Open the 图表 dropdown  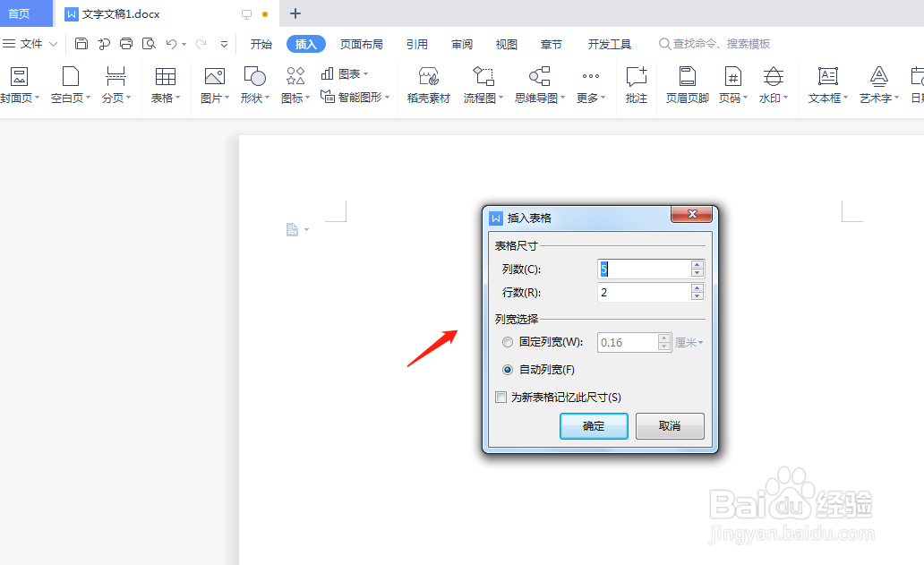[348, 74]
